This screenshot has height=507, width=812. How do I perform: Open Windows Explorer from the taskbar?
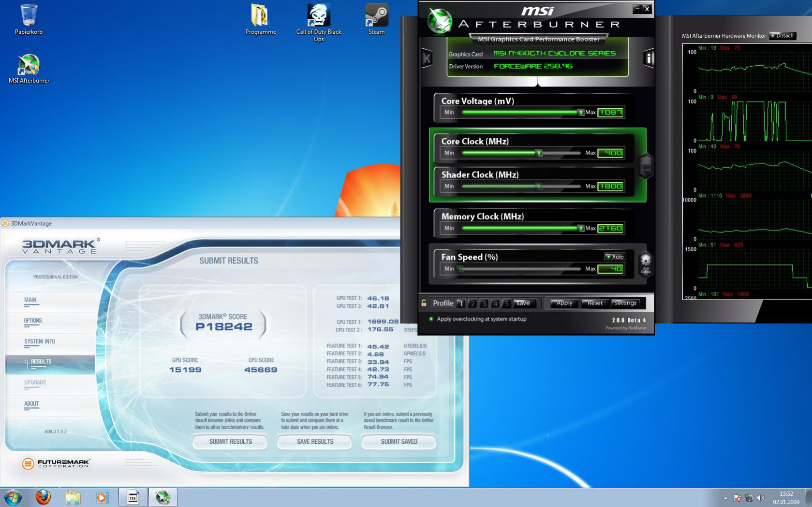click(73, 497)
